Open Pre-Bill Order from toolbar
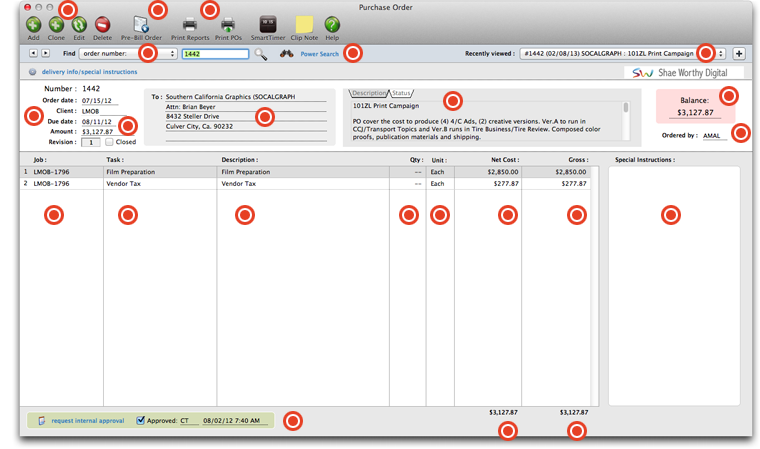 (141, 24)
